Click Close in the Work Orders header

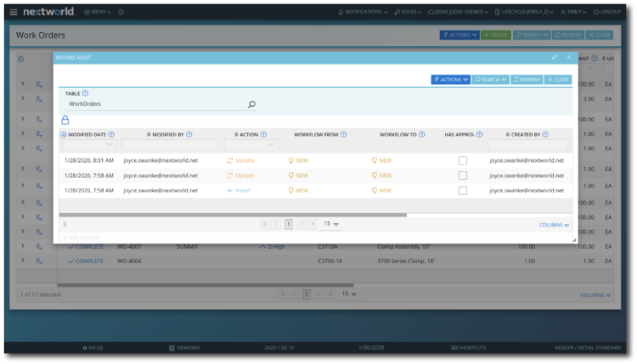pos(599,35)
